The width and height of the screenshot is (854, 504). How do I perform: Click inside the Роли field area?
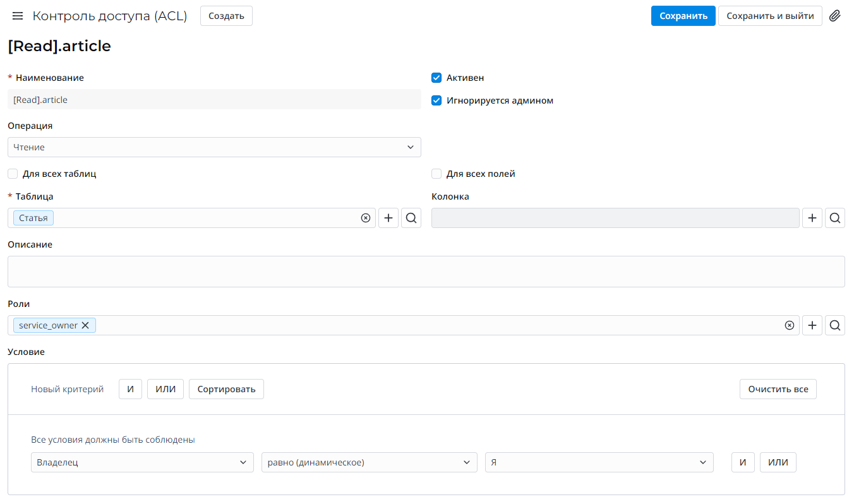[x=404, y=325]
